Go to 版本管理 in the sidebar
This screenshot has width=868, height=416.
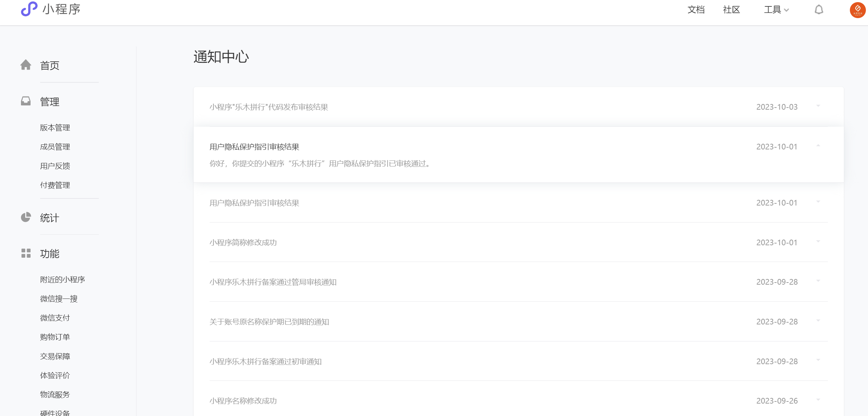(55, 127)
